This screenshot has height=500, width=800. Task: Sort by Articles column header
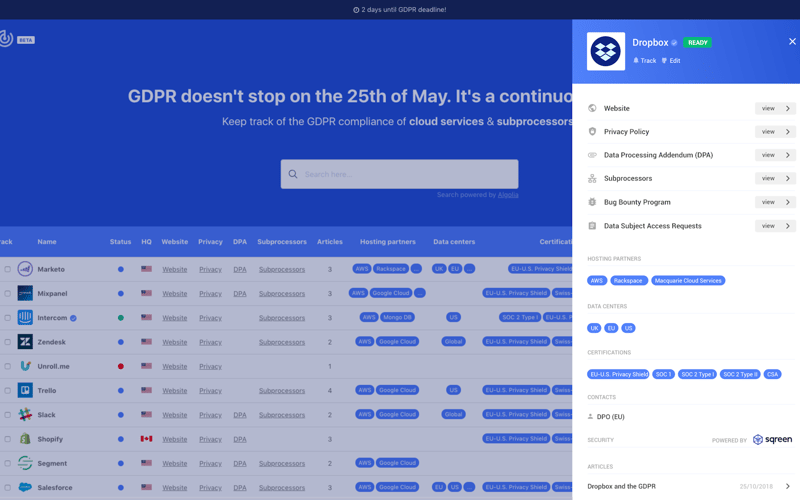(x=330, y=242)
